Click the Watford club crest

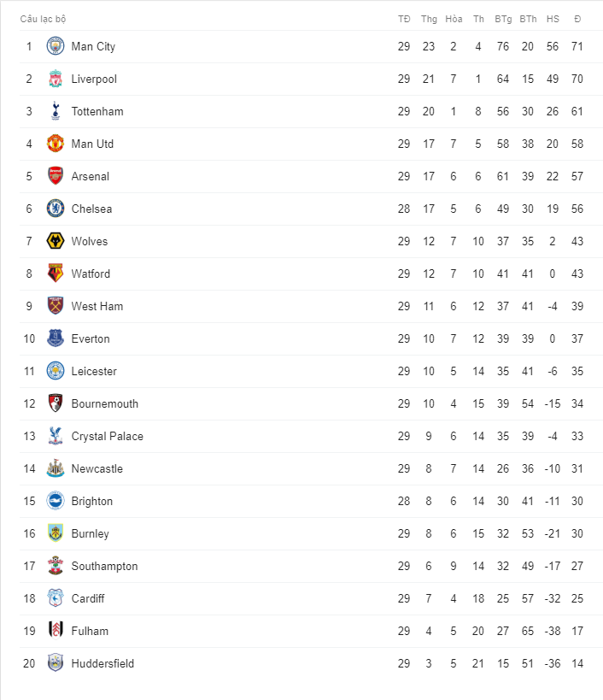point(56,274)
